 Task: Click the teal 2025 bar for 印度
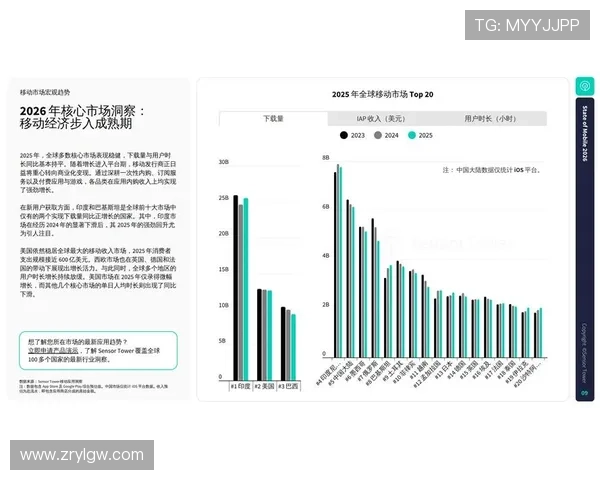[246, 289]
